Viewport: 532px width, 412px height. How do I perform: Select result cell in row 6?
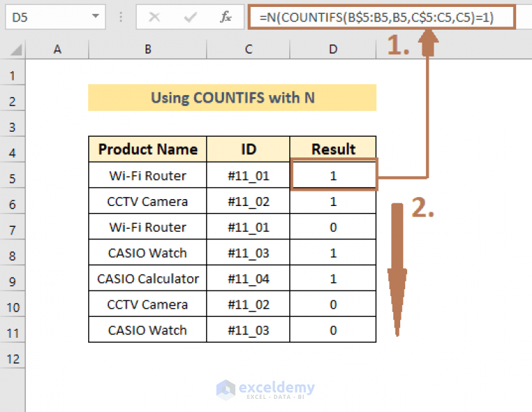pyautogui.click(x=333, y=201)
